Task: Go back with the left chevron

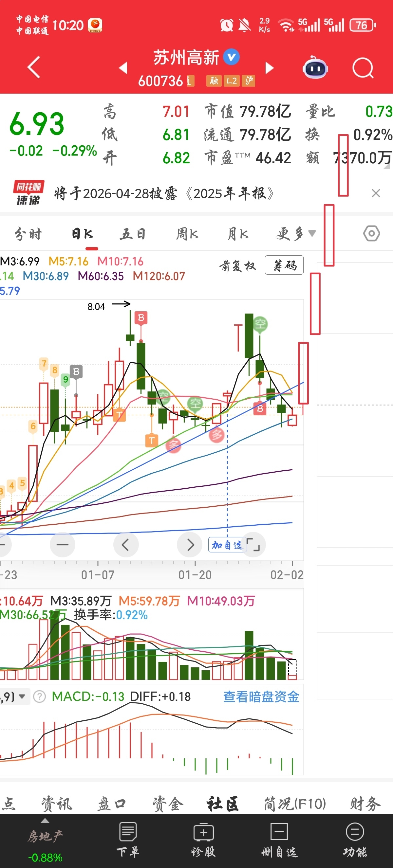Action: click(34, 67)
